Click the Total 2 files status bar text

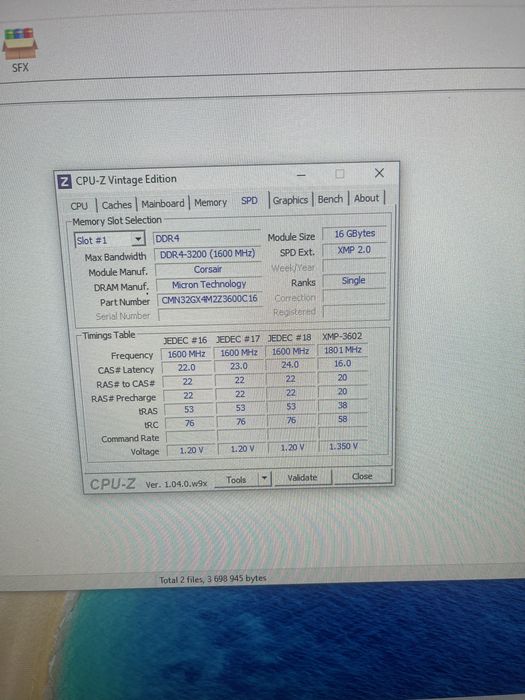[213, 579]
